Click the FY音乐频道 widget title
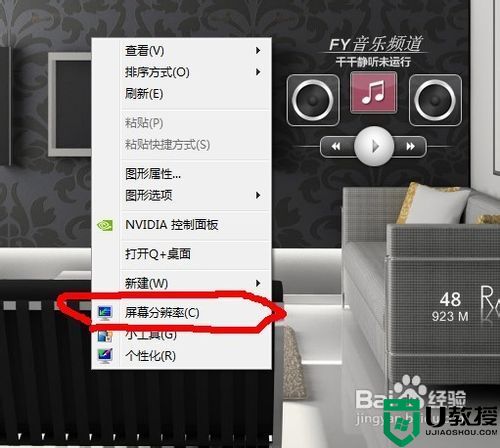 point(376,44)
